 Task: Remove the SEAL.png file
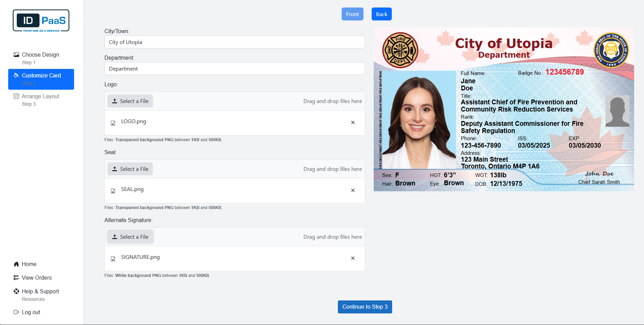[353, 190]
